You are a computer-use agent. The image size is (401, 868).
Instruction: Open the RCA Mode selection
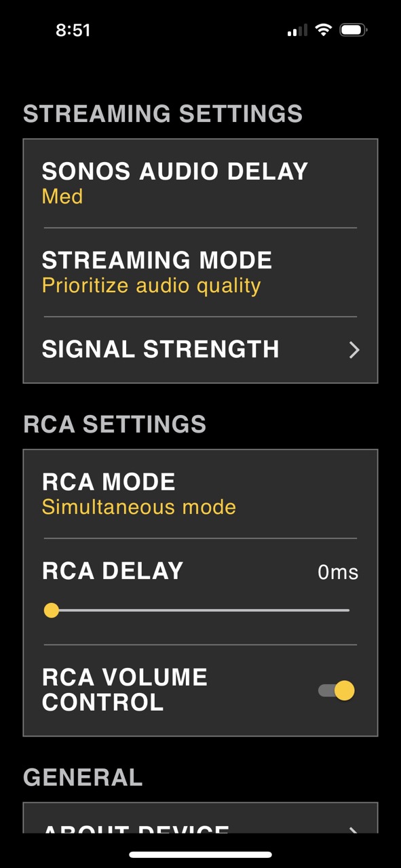[200, 494]
